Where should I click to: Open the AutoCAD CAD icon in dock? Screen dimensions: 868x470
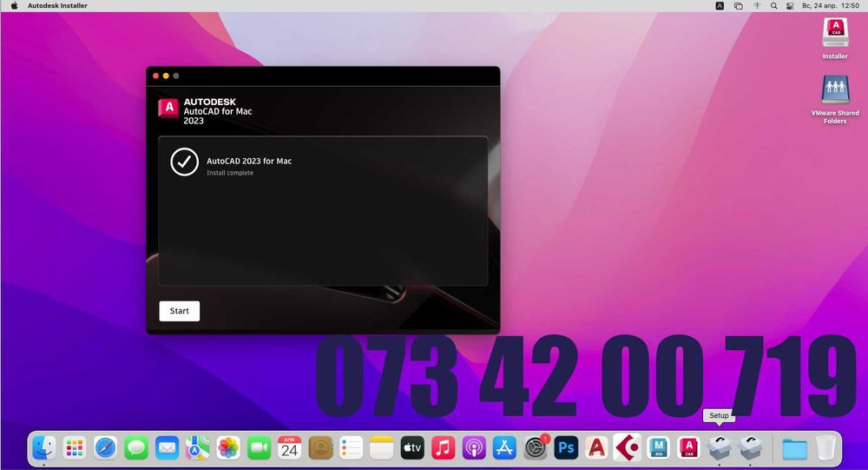coord(688,447)
